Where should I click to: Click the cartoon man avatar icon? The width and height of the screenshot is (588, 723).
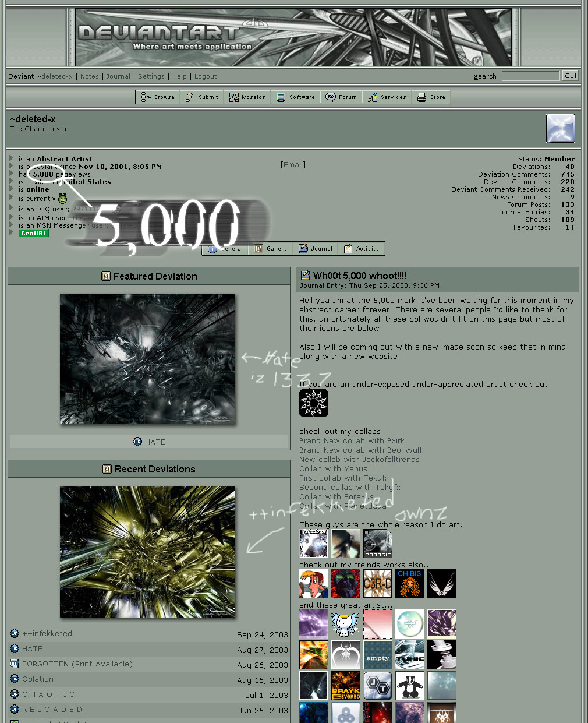click(x=314, y=584)
